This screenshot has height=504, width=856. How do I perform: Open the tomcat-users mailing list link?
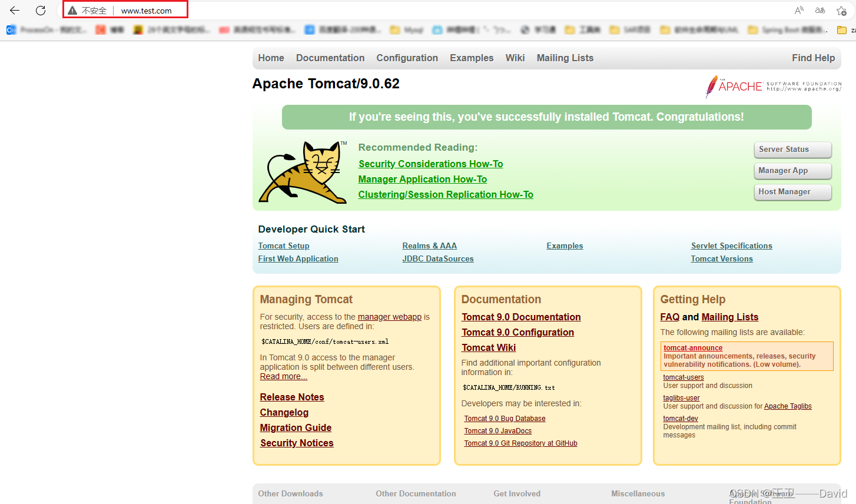[684, 377]
